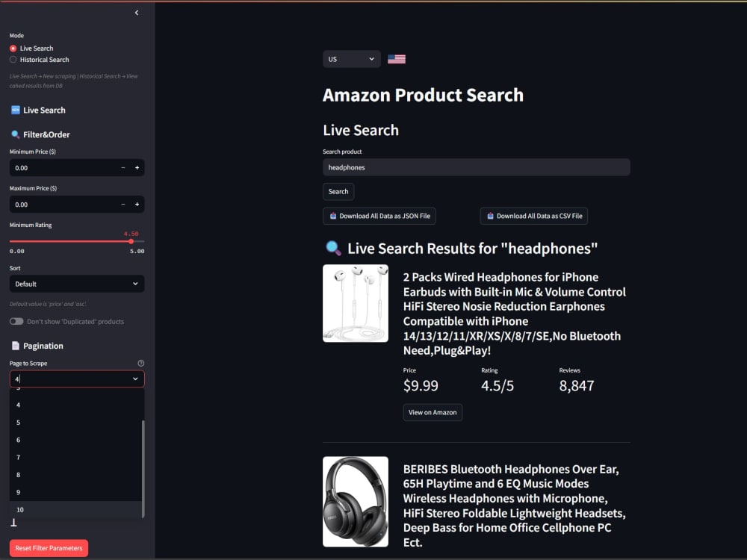Click the BERIBES headphones product thumbnail
This screenshot has width=747, height=560.
[356, 502]
